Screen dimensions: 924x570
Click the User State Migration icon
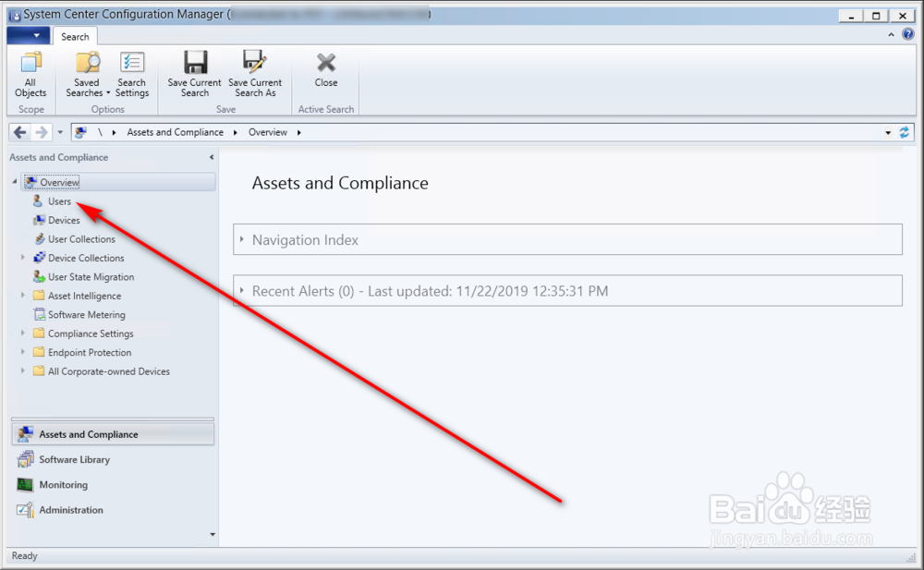pyautogui.click(x=39, y=276)
